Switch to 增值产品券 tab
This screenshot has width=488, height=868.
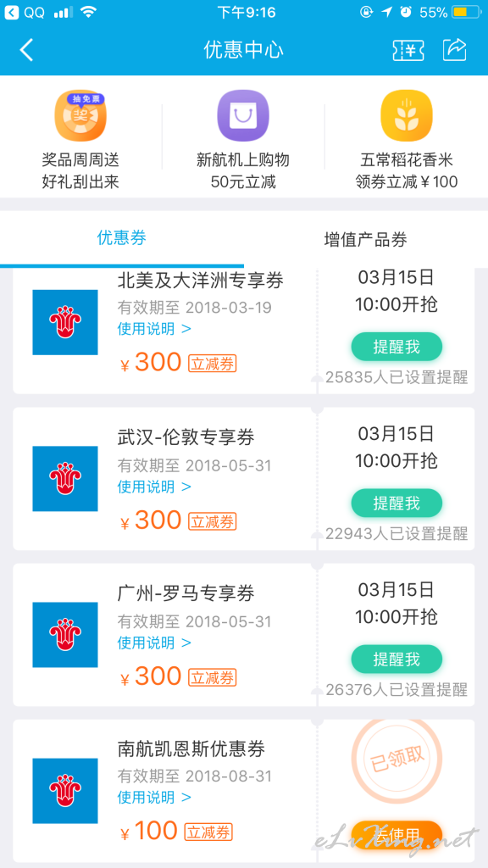366,239
